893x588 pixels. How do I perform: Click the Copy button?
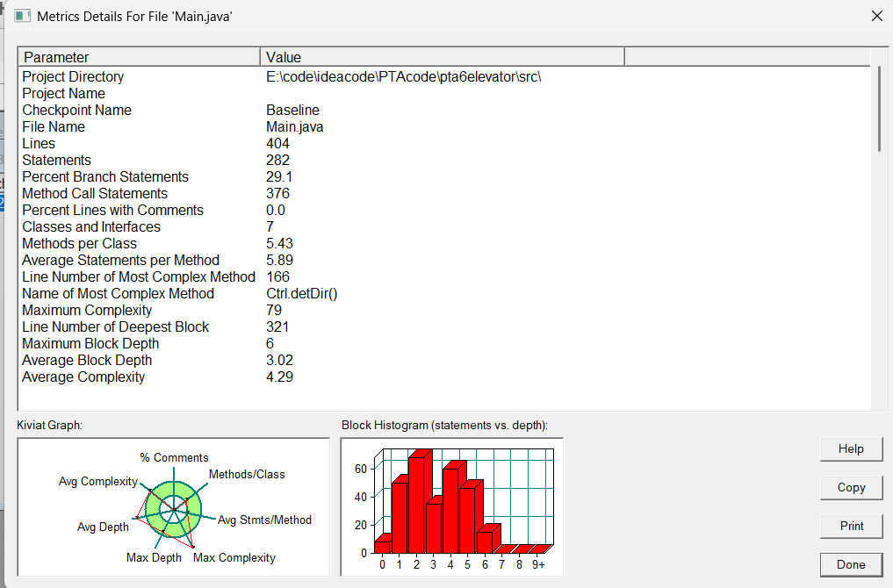[851, 488]
